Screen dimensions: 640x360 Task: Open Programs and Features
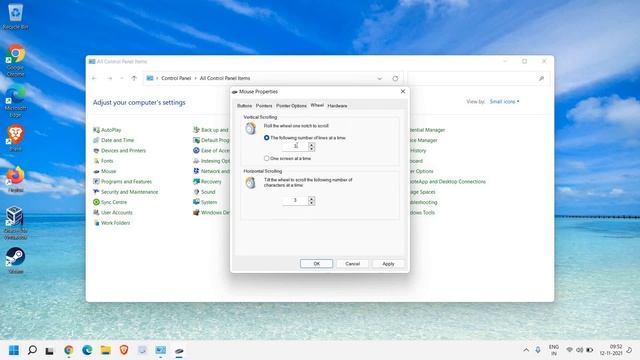pyautogui.click(x=127, y=182)
